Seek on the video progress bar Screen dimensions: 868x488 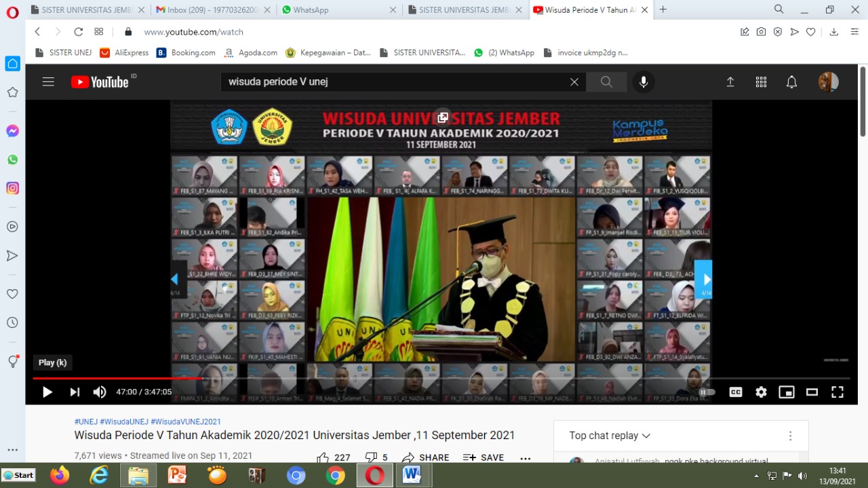tap(441, 378)
